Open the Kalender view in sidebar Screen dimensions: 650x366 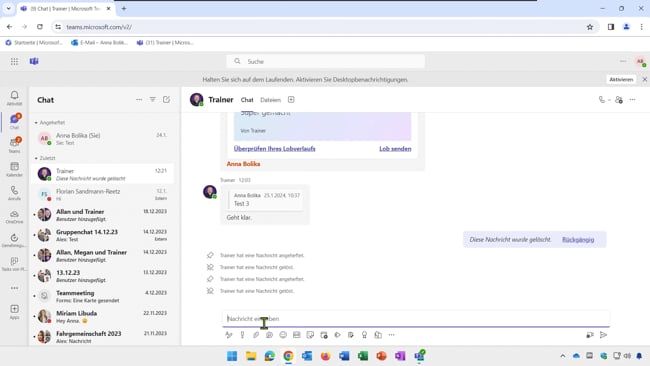(x=15, y=169)
